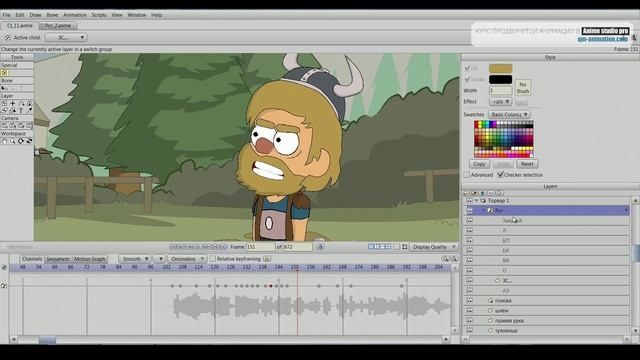Select the Text (T) layer tool
This screenshot has width=640, height=360.
21,111
